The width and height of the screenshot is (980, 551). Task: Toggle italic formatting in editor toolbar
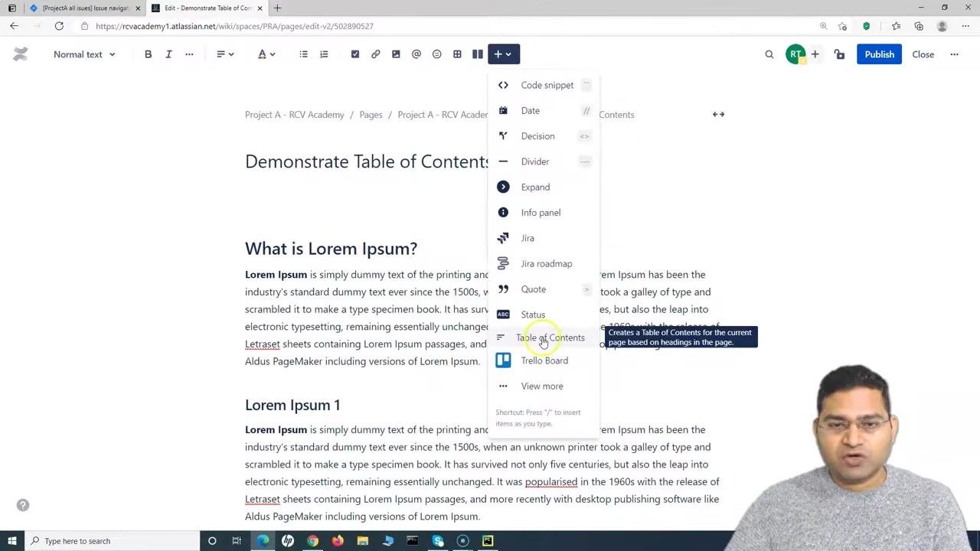[x=168, y=54]
